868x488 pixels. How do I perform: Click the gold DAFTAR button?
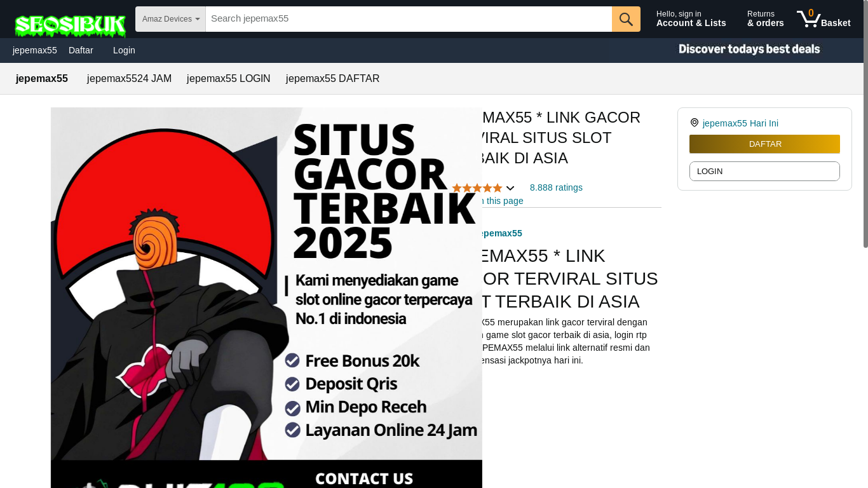tap(764, 144)
